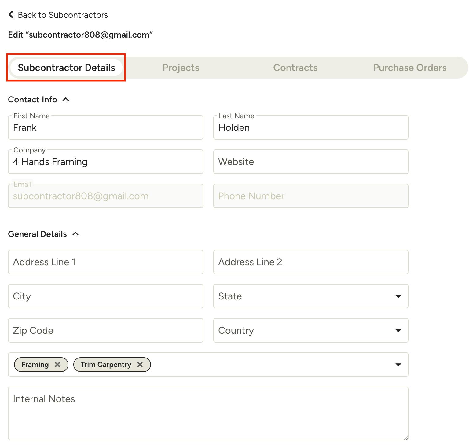
Task: Click the Last Name field
Action: coord(311,128)
